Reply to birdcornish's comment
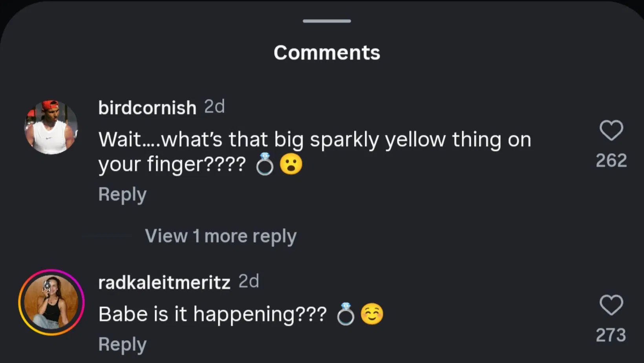644x363 pixels. (123, 194)
